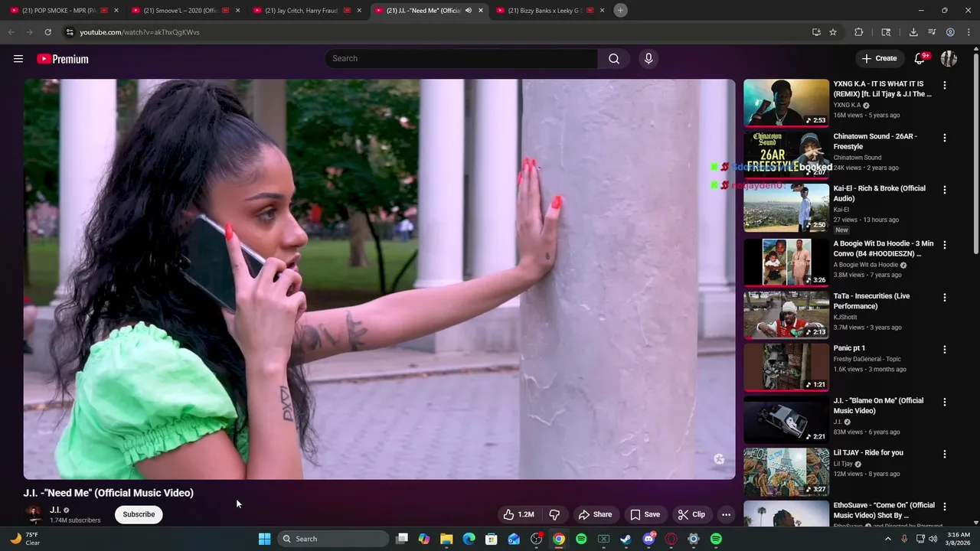980x551 pixels.
Task: Open J.I. channel name link
Action: (x=55, y=510)
